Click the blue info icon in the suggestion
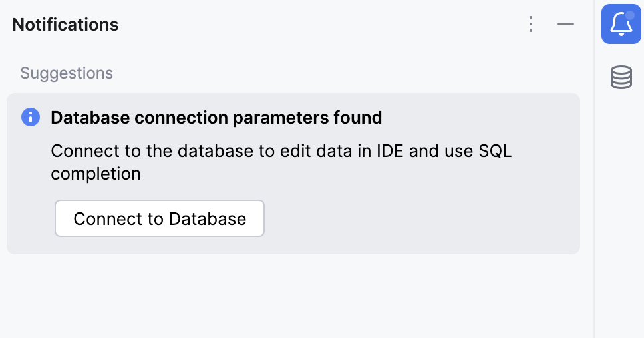 (31, 118)
